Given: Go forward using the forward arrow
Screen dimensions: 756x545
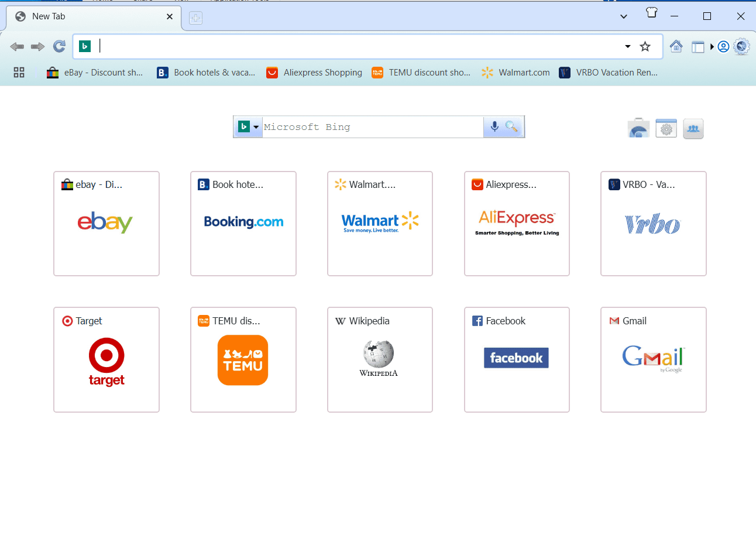Looking at the screenshot, I should coord(38,46).
